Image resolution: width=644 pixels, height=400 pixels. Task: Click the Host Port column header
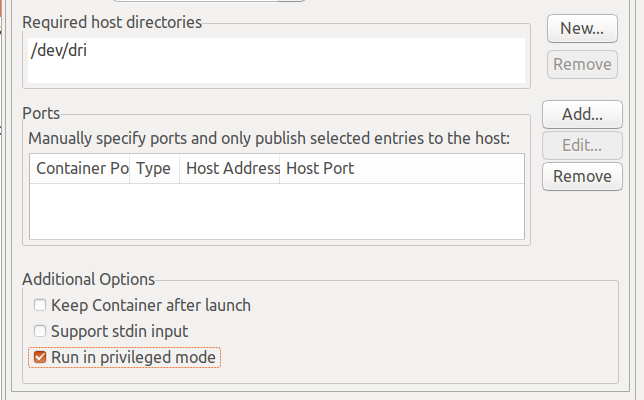320,169
